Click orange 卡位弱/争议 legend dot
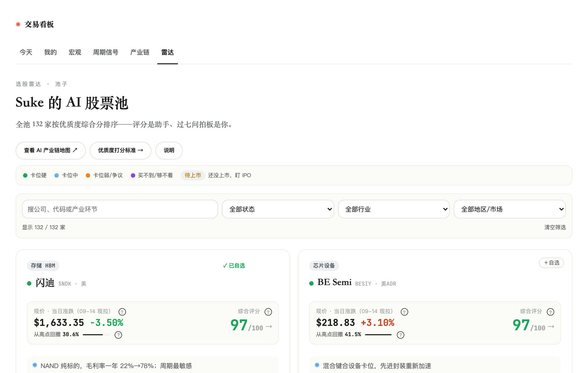Viewport: 588px width, 373px height. [88, 175]
